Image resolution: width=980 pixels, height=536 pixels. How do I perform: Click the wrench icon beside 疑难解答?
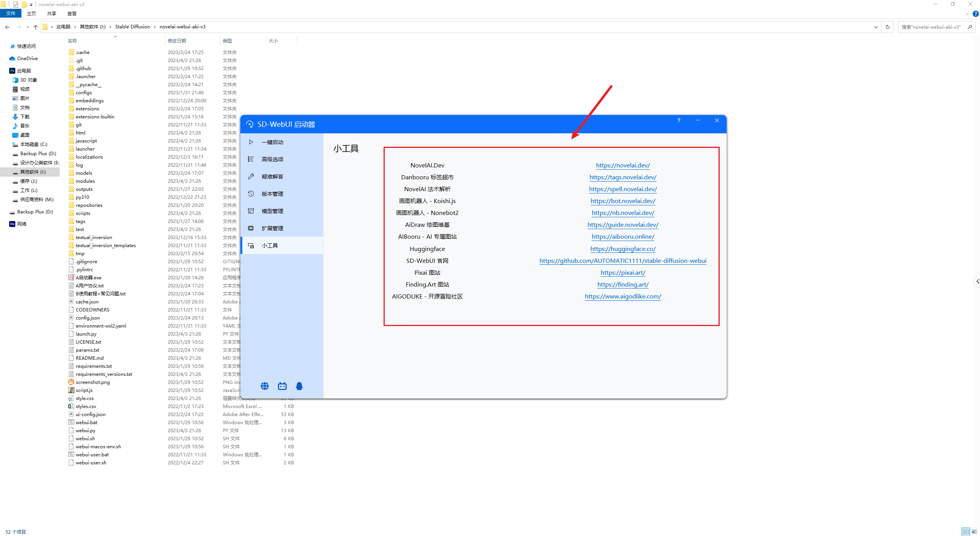(x=251, y=176)
